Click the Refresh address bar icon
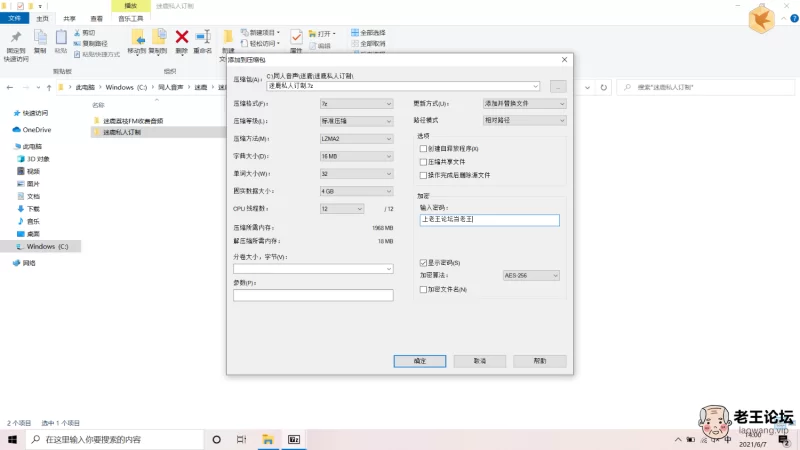The width and height of the screenshot is (800, 450). tap(604, 87)
